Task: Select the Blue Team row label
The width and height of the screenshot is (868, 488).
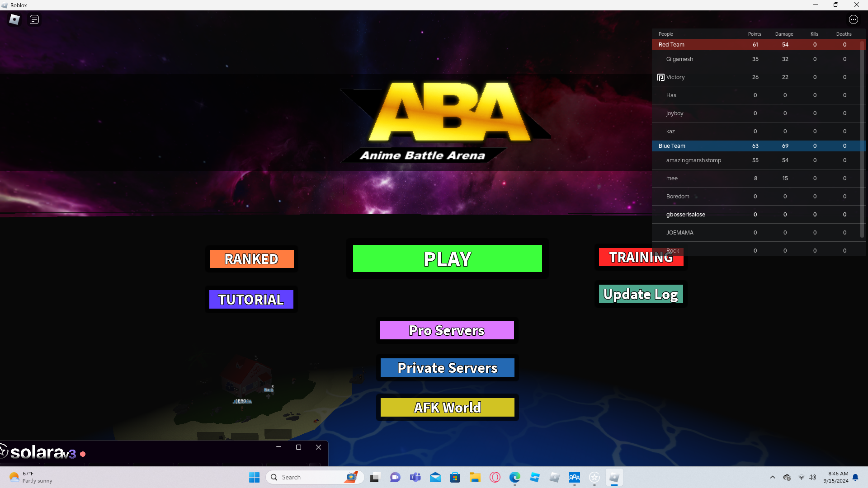Action: point(672,146)
